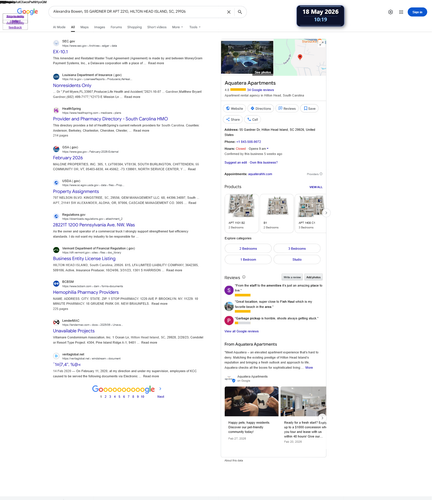Screen dimensions: 437x500
Task: Click the business phone number link
Action: [249, 142]
